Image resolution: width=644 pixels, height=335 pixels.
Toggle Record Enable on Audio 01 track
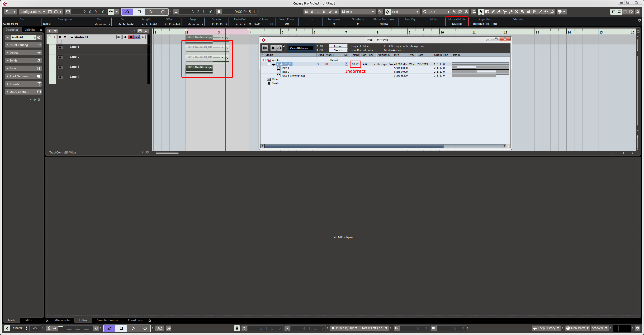coord(131,37)
